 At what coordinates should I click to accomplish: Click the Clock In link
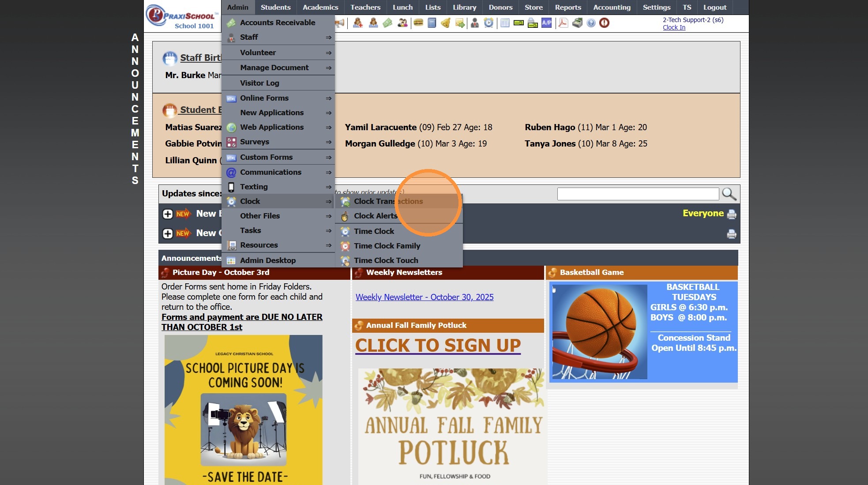(673, 27)
